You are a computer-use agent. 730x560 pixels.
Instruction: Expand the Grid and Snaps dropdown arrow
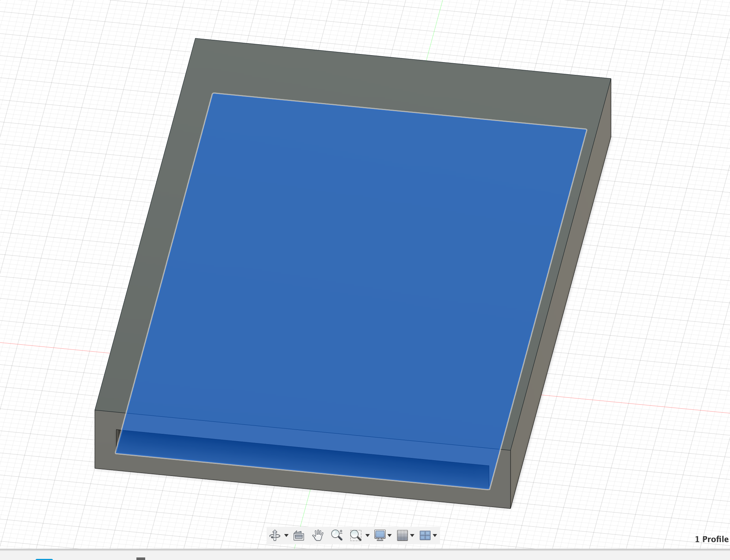(412, 536)
